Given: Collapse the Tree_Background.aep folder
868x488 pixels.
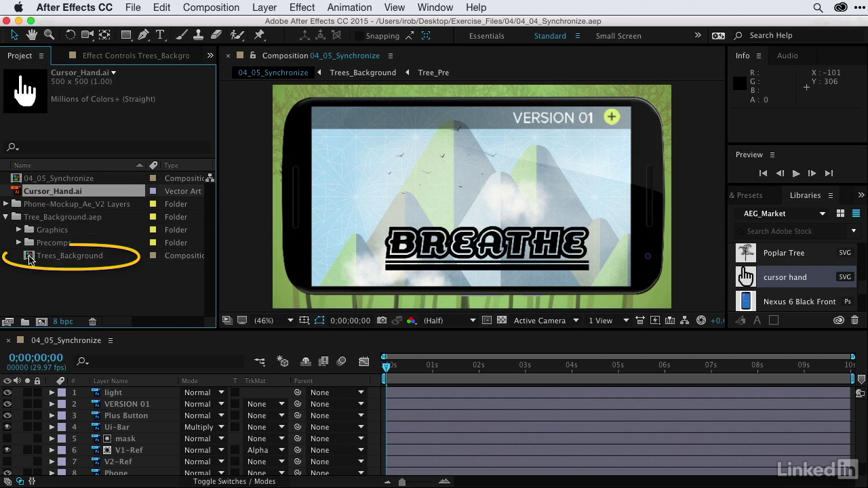Looking at the screenshot, I should tap(6, 217).
